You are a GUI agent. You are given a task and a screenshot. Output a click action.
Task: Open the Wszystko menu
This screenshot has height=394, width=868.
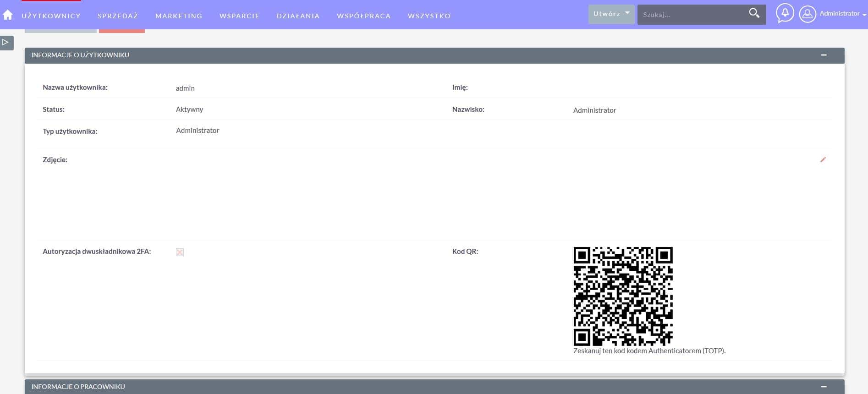[x=429, y=16]
